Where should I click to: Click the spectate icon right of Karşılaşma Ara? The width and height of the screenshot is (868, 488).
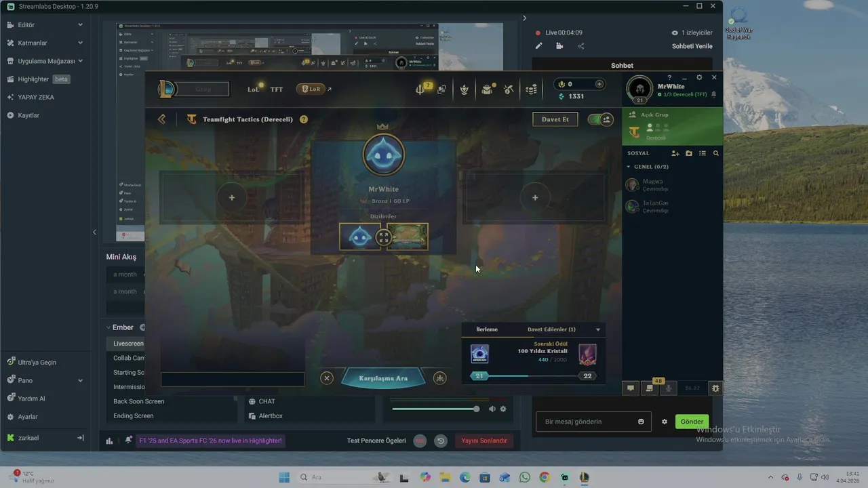pos(440,378)
